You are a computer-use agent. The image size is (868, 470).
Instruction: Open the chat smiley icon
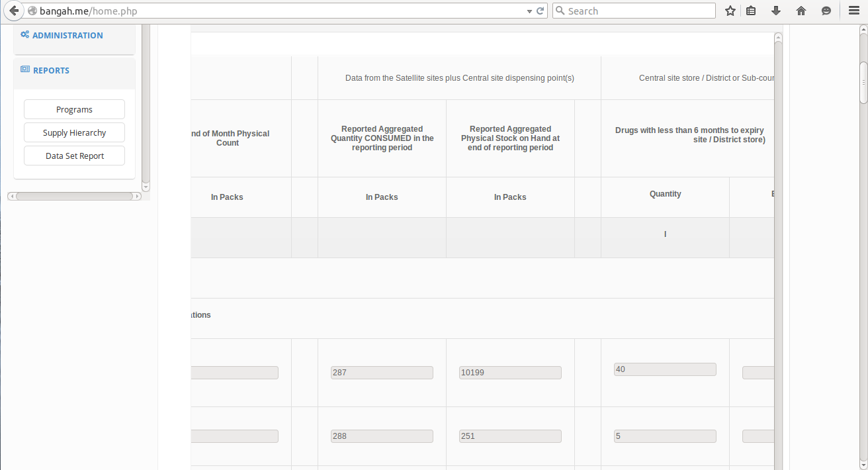tap(826, 11)
